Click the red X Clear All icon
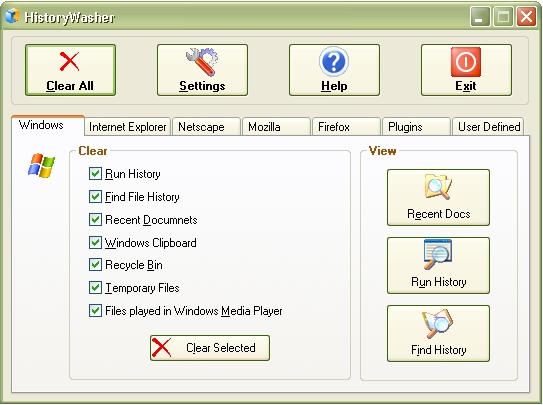This screenshot has width=543, height=405. [x=70, y=61]
